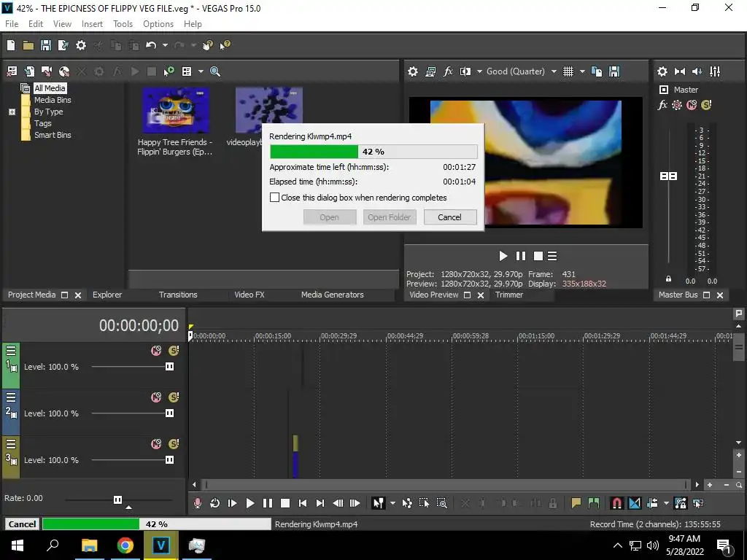Open track 2 hamburger menu

(x=11, y=397)
